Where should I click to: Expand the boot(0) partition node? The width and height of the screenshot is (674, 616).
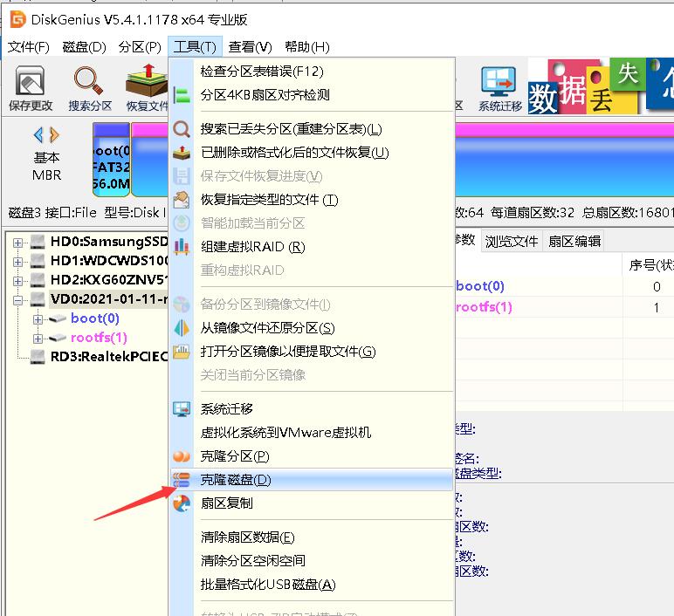(x=38, y=319)
